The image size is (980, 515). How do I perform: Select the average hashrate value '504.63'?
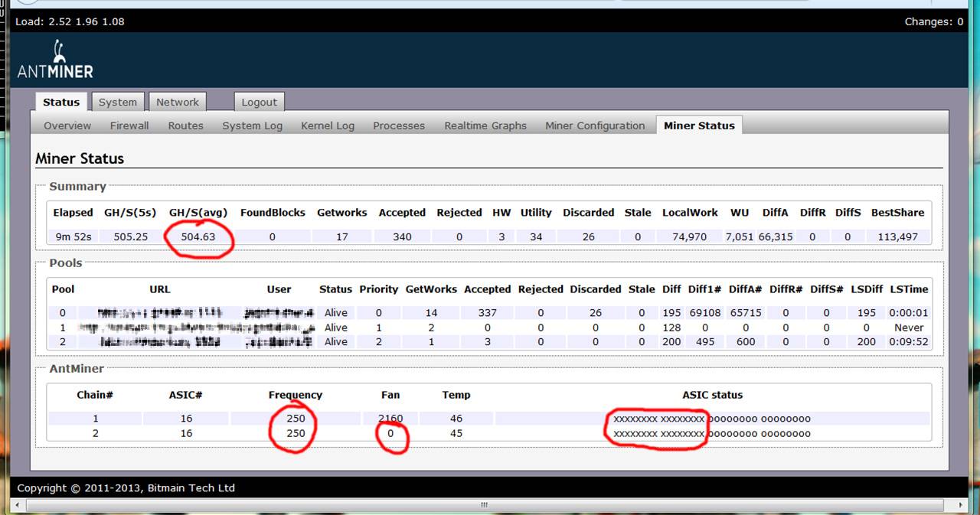[x=198, y=236]
